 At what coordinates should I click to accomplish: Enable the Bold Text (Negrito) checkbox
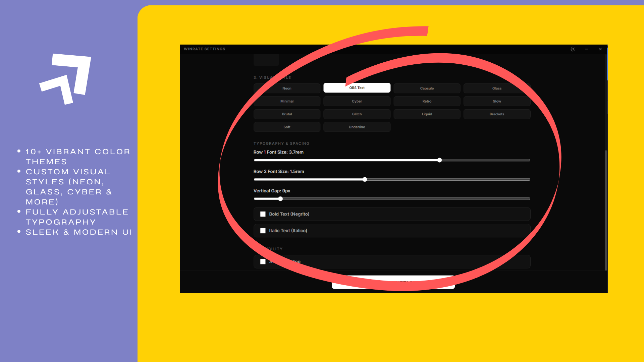tap(263, 214)
